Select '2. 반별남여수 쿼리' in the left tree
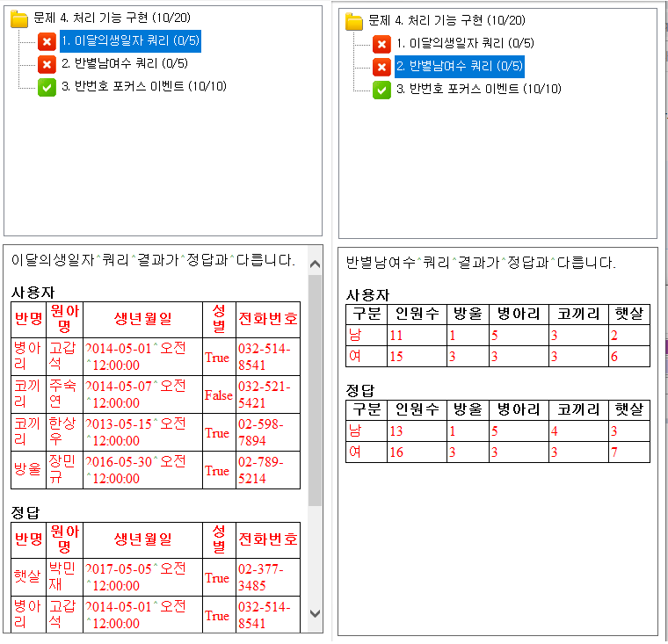Screen dimensions: 668x644 tap(124, 64)
